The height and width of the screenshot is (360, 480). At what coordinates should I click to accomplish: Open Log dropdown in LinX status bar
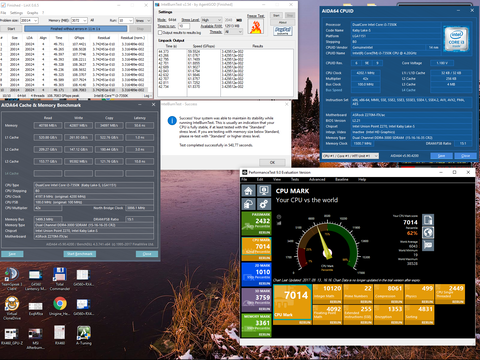[x=148, y=96]
